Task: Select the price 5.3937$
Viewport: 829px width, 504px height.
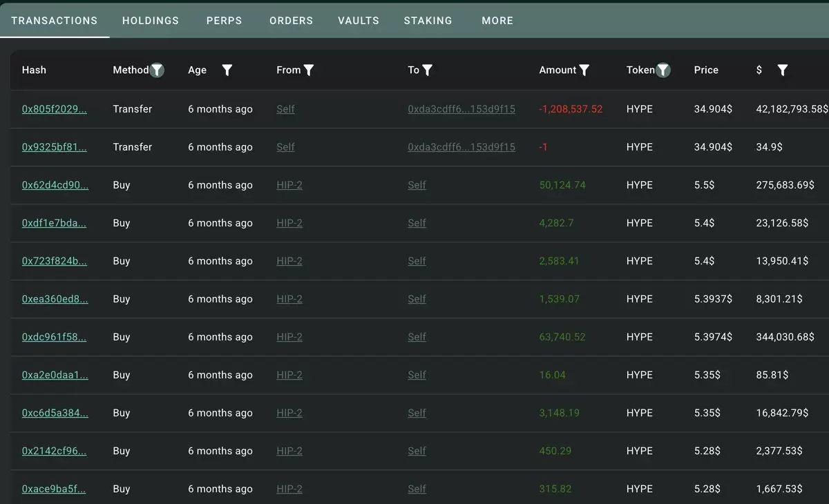Action: (713, 299)
